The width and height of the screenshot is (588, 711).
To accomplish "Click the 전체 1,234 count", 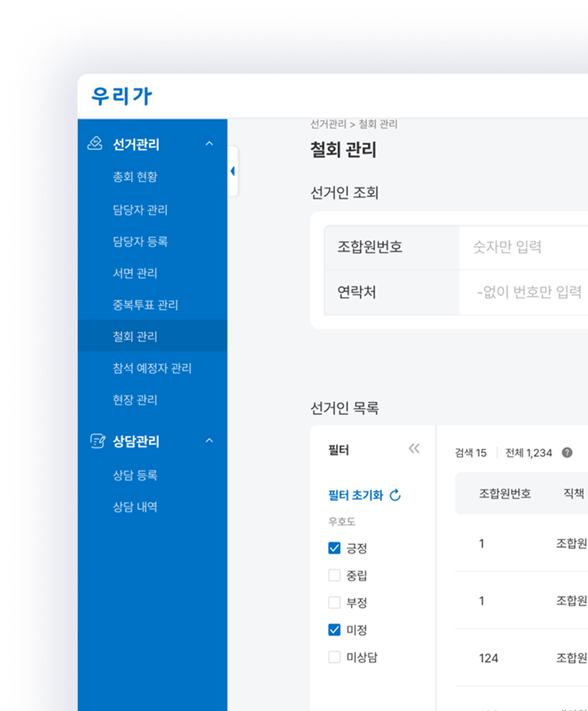I will click(528, 452).
